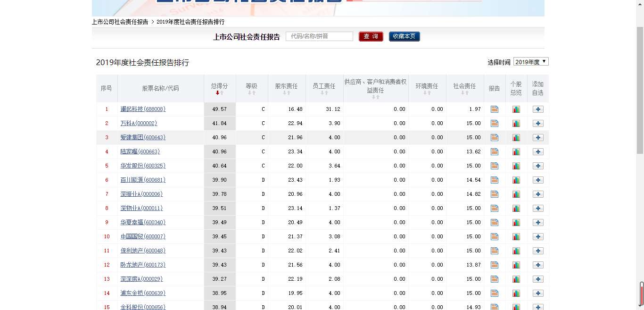
Task: Open report icon for 陆家嘴 row
Action: click(494, 151)
